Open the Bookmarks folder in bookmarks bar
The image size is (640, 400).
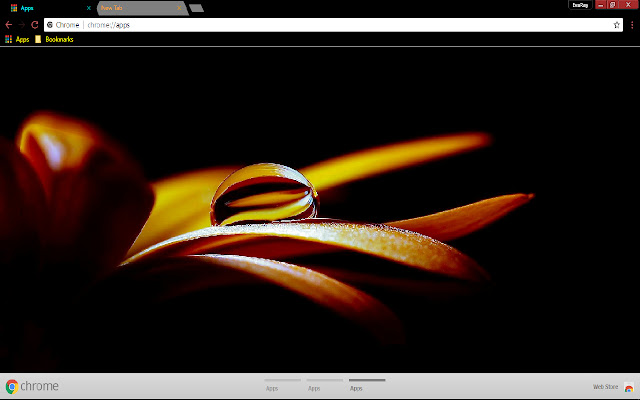pyautogui.click(x=54, y=39)
